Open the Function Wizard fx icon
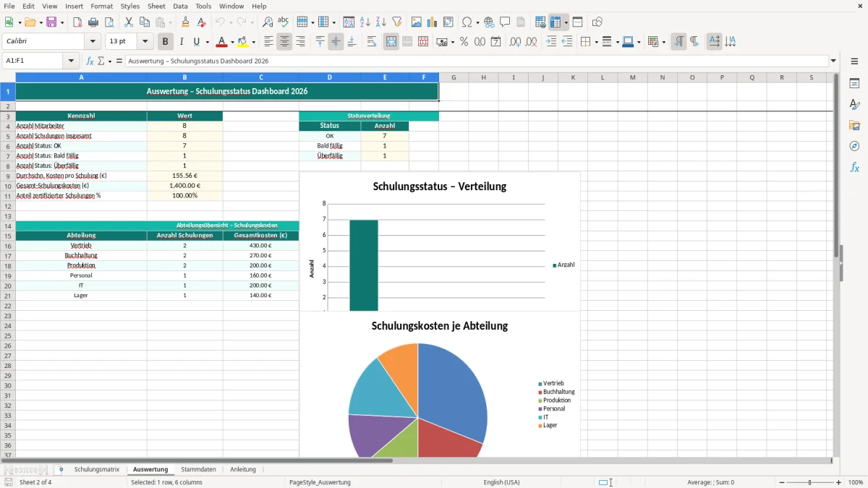The height and width of the screenshot is (488, 868). 90,61
